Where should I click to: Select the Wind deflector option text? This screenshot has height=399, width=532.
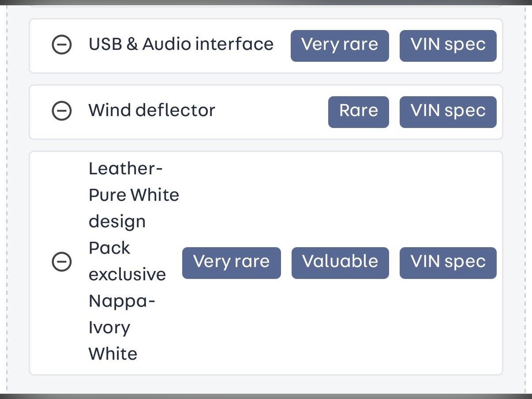click(152, 111)
